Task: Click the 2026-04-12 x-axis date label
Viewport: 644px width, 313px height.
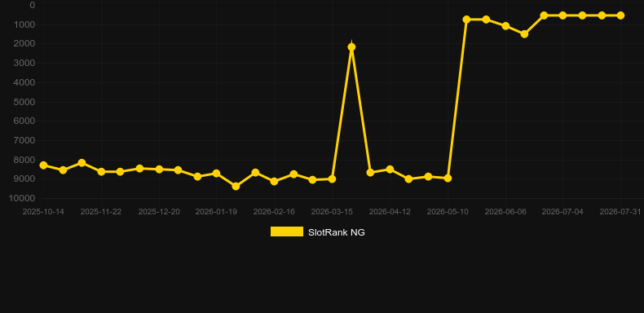Action: pyautogui.click(x=390, y=212)
